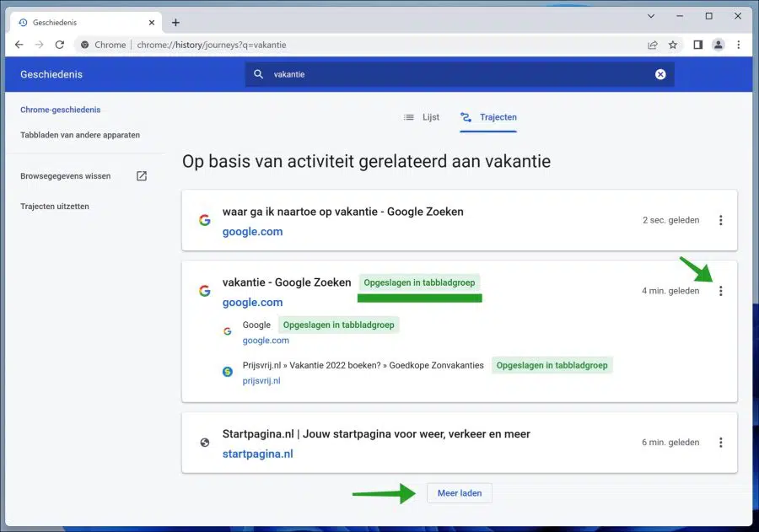759x532 pixels.
Task: Click the startpagina.nl link
Action: (x=257, y=454)
